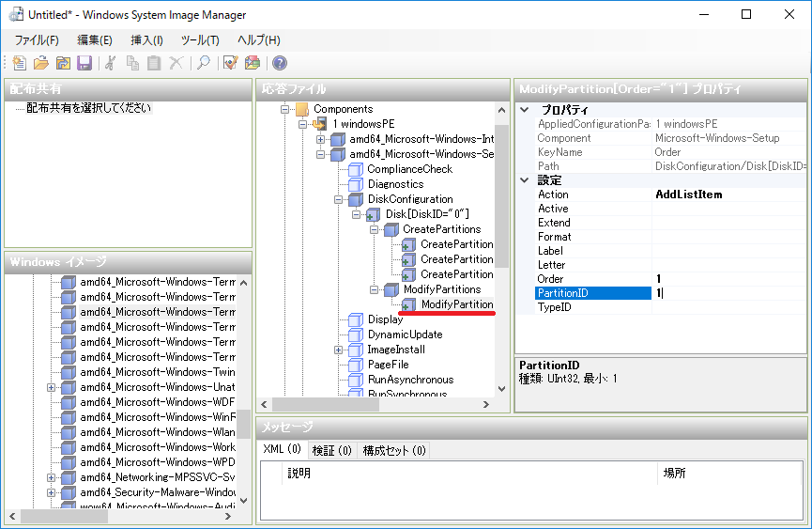The image size is (812, 529).
Task: Click the Diagnostics component icon
Action: pyautogui.click(x=356, y=184)
